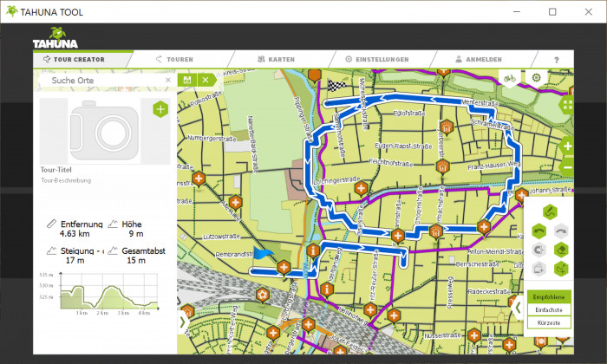Select the route drawing hexagon tool
The width and height of the screenshot is (607, 364).
(x=549, y=211)
